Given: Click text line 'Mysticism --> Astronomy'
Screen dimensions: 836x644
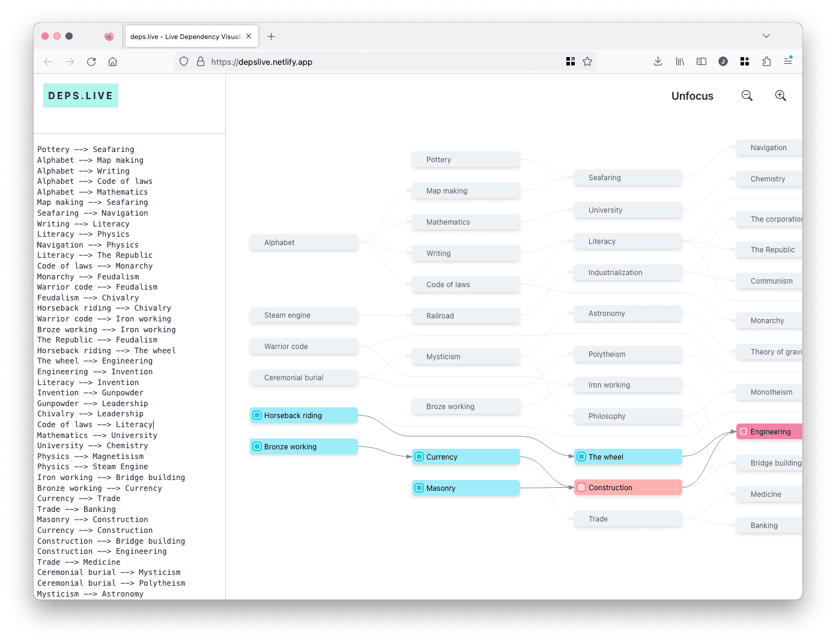Looking at the screenshot, I should coord(90,594).
